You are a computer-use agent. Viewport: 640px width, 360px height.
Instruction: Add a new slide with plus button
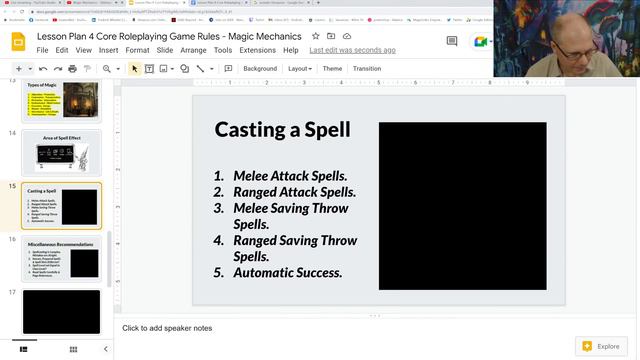click(x=19, y=69)
